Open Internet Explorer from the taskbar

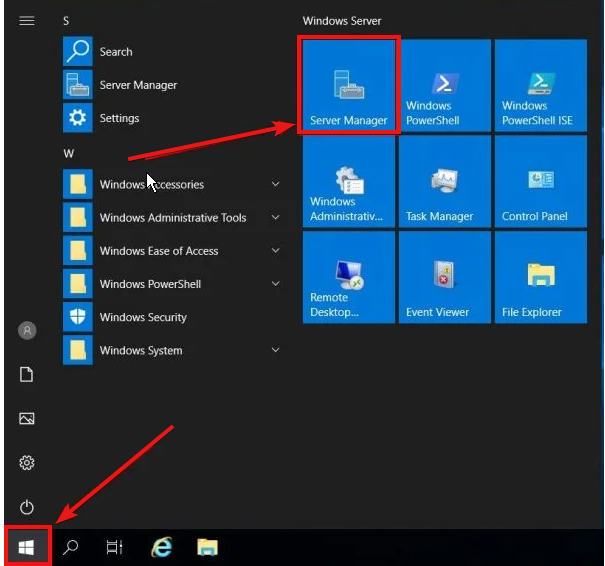point(161,547)
